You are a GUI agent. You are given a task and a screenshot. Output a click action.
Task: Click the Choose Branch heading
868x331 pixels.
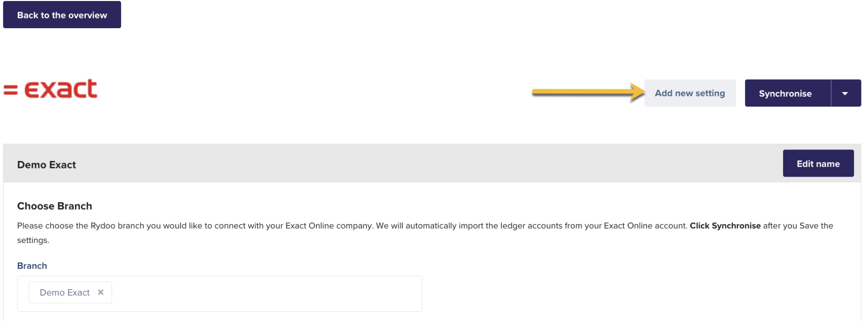55,206
